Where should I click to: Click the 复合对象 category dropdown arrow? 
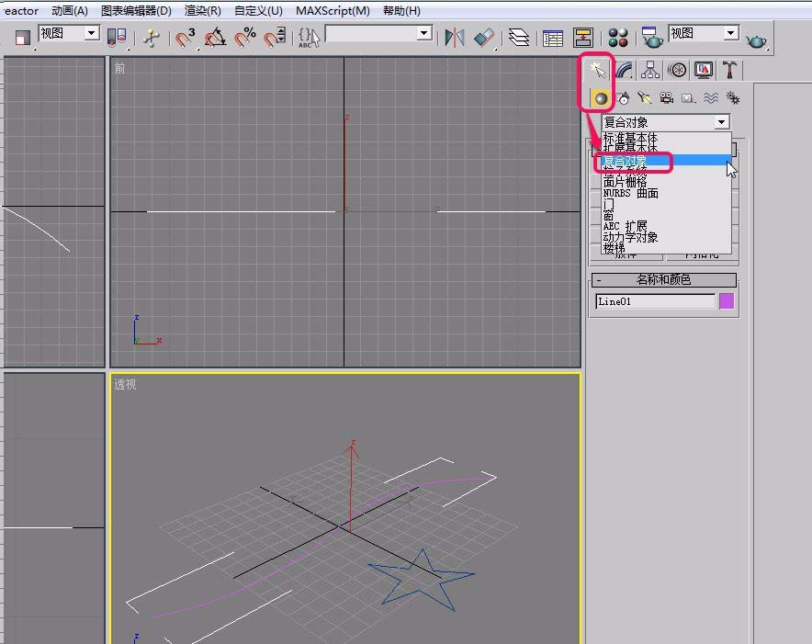721,122
